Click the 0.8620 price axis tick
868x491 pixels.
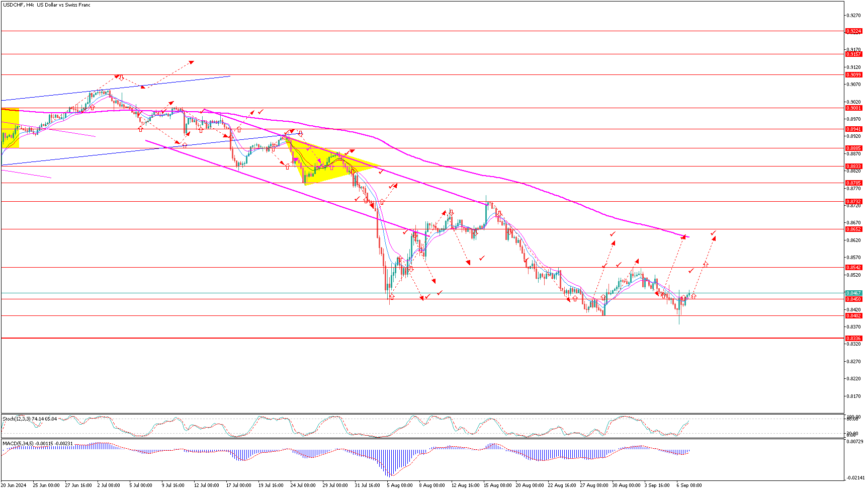pos(853,240)
